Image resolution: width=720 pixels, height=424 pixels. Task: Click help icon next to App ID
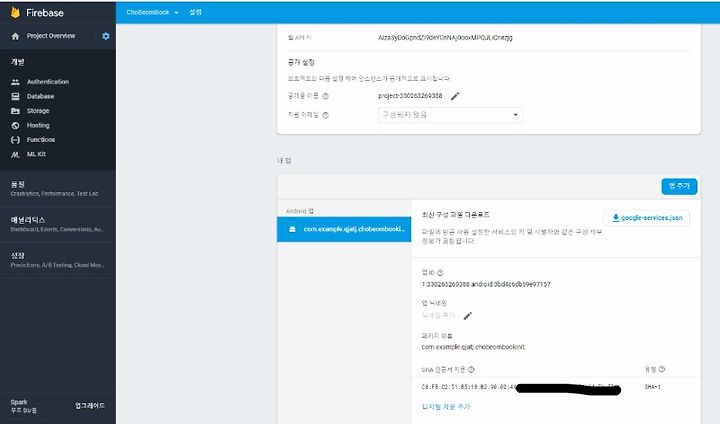coord(440,272)
